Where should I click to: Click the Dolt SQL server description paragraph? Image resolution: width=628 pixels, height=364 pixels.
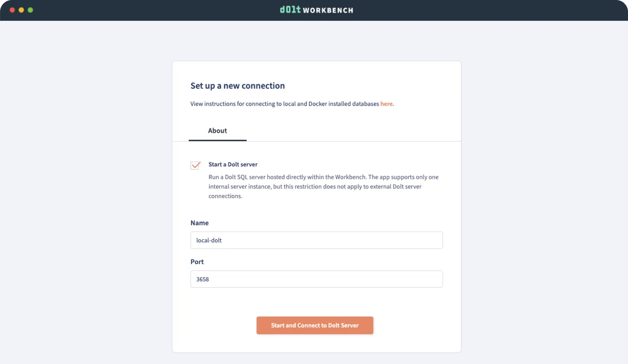point(323,186)
